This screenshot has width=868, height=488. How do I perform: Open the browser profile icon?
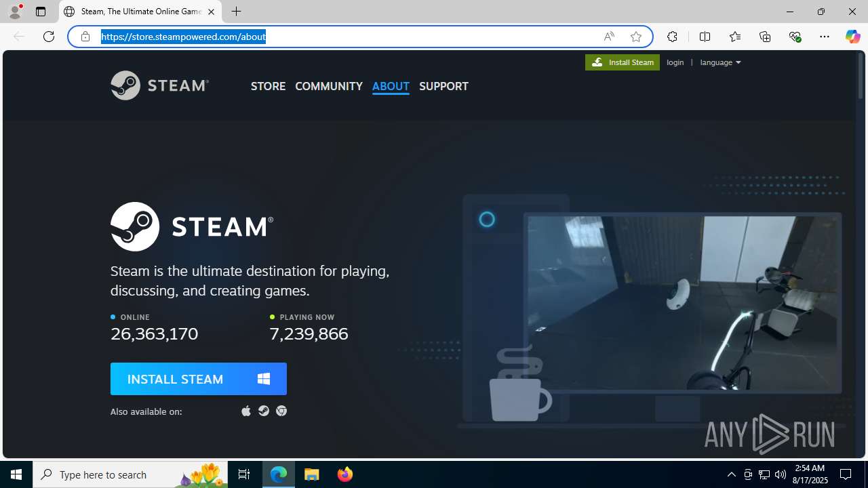(15, 12)
